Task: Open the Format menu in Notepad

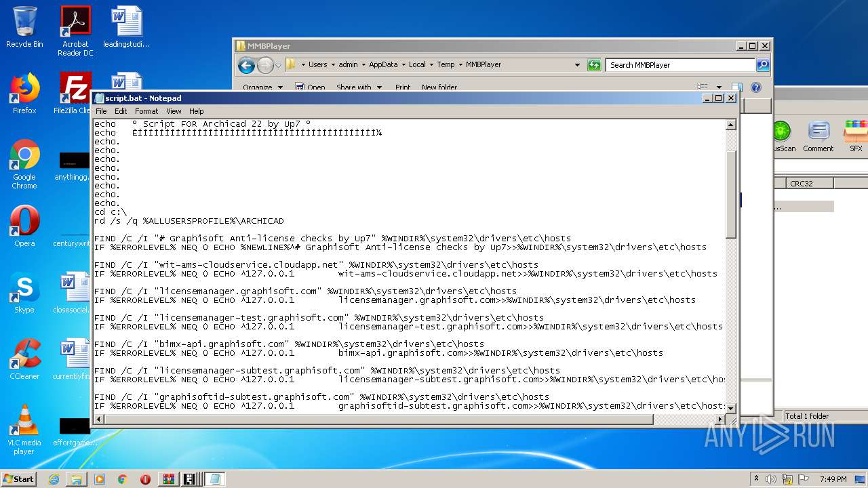Action: (x=146, y=111)
